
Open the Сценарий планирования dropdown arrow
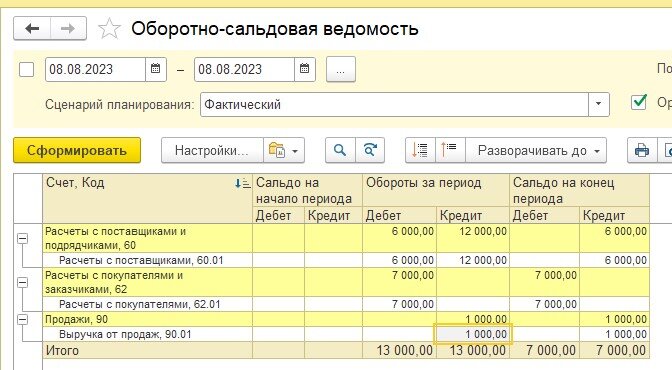(599, 104)
